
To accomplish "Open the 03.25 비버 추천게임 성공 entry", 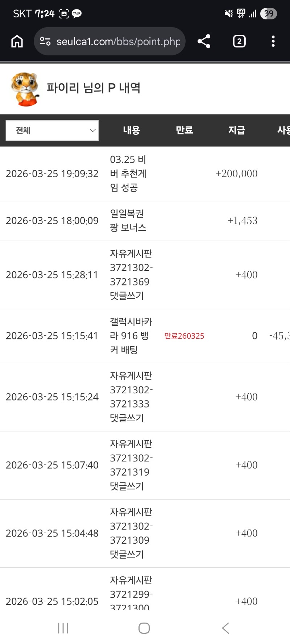I will pyautogui.click(x=128, y=173).
